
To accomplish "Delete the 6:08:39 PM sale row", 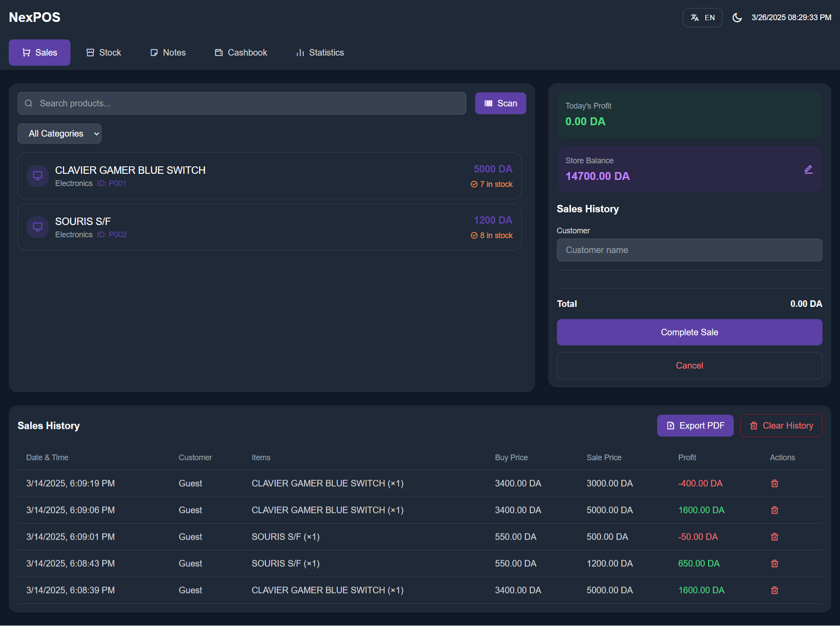I will (774, 590).
